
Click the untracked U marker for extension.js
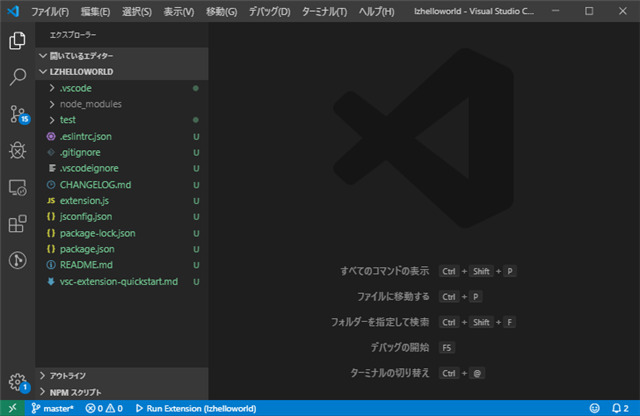click(x=196, y=201)
